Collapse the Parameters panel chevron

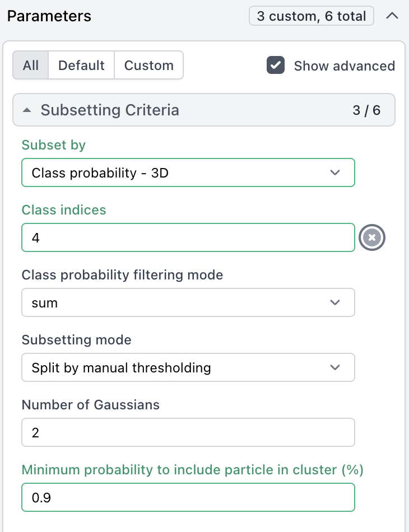(x=392, y=16)
